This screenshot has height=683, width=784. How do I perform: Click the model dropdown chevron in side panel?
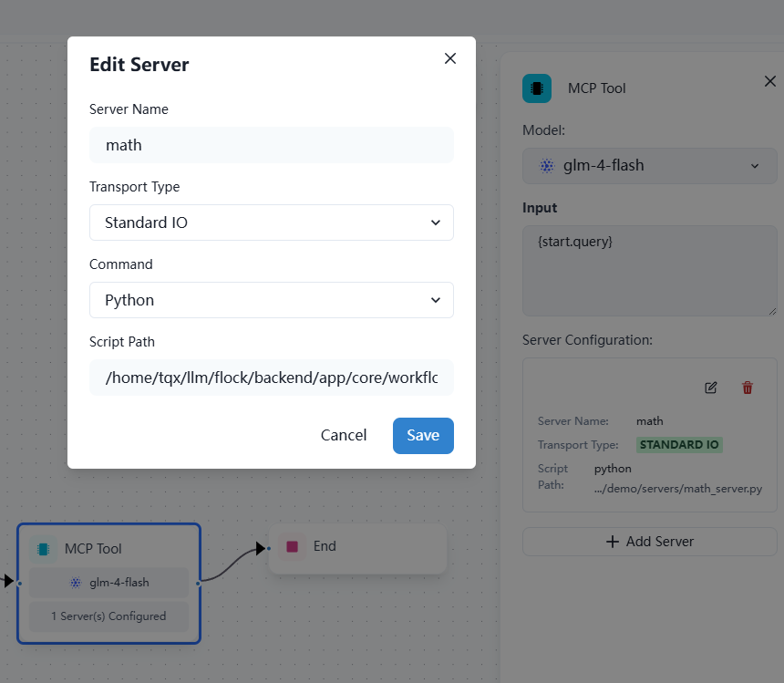click(x=755, y=166)
